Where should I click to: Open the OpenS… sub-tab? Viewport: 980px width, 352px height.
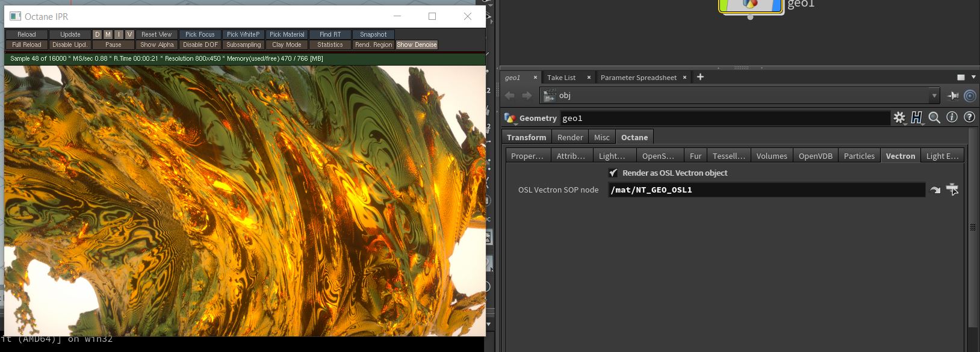[659, 156]
